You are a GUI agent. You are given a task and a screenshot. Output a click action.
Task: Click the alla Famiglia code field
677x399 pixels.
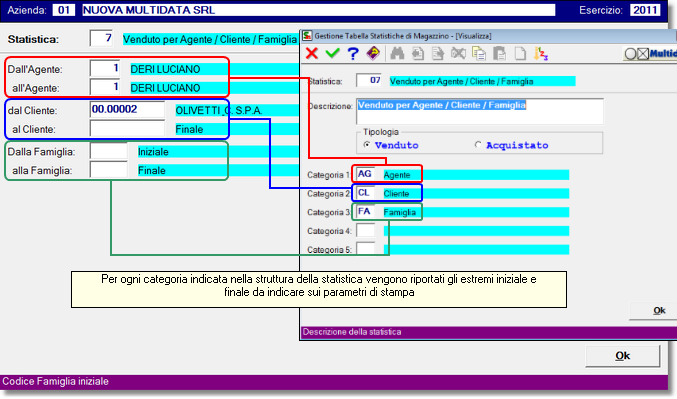coord(108,170)
